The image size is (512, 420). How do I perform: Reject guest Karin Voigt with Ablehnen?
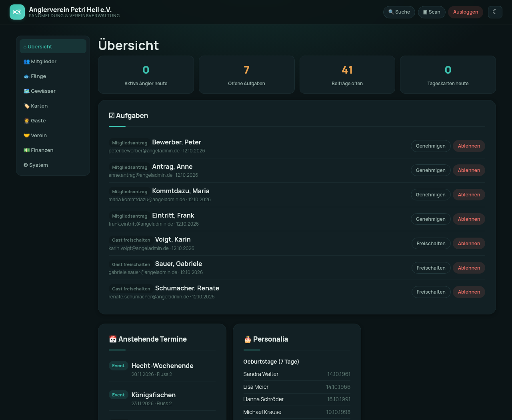click(x=469, y=244)
